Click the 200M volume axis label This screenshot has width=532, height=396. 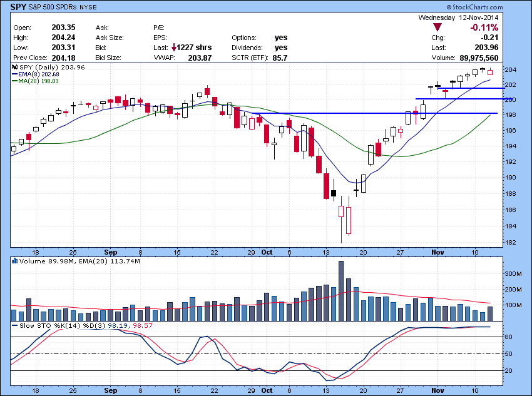point(513,289)
